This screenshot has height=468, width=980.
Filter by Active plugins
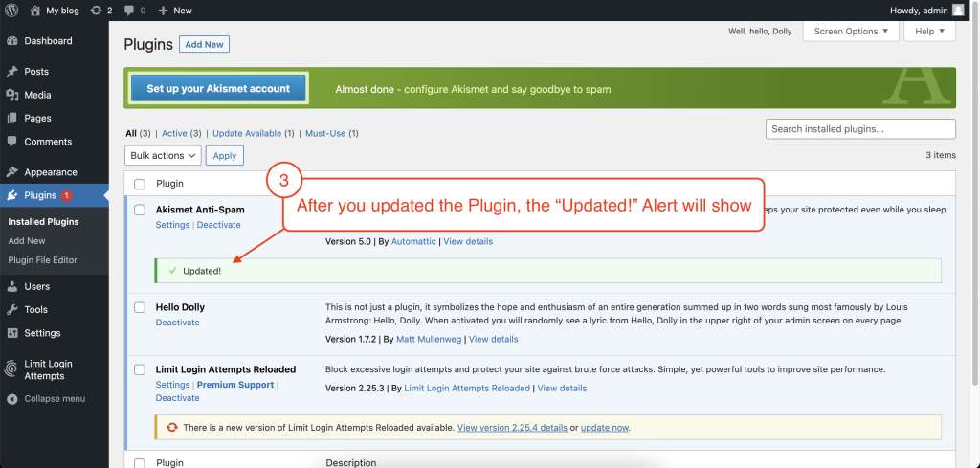tap(174, 133)
